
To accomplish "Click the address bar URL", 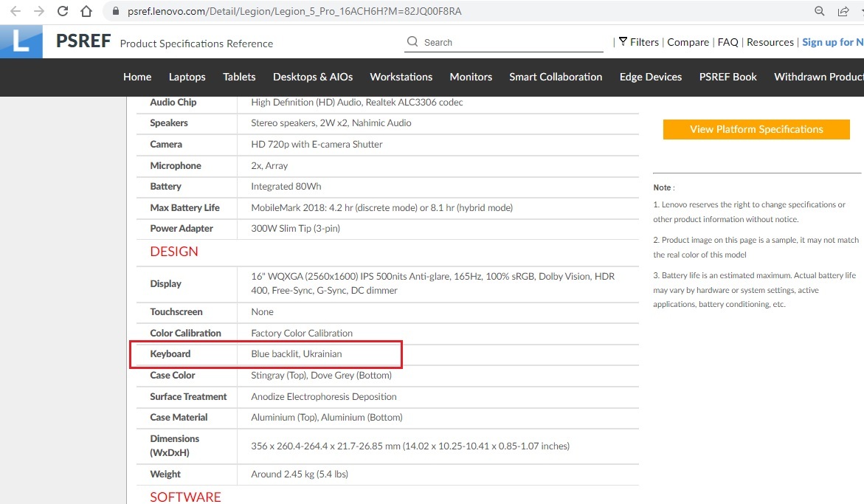I will [x=294, y=11].
